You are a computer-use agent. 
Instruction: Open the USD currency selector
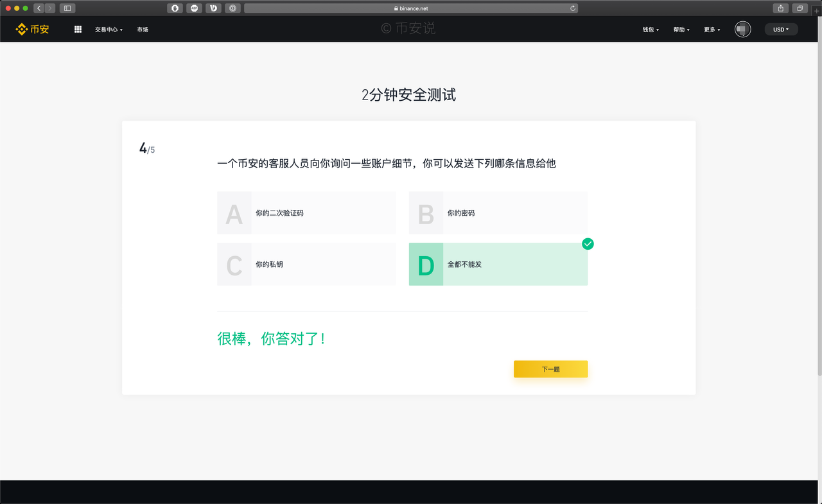tap(781, 30)
